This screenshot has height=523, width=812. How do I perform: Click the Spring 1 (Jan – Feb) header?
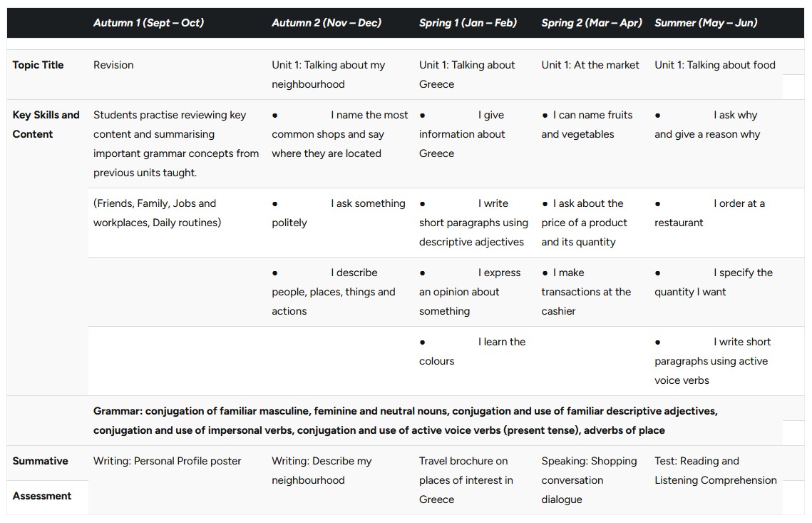click(x=468, y=23)
